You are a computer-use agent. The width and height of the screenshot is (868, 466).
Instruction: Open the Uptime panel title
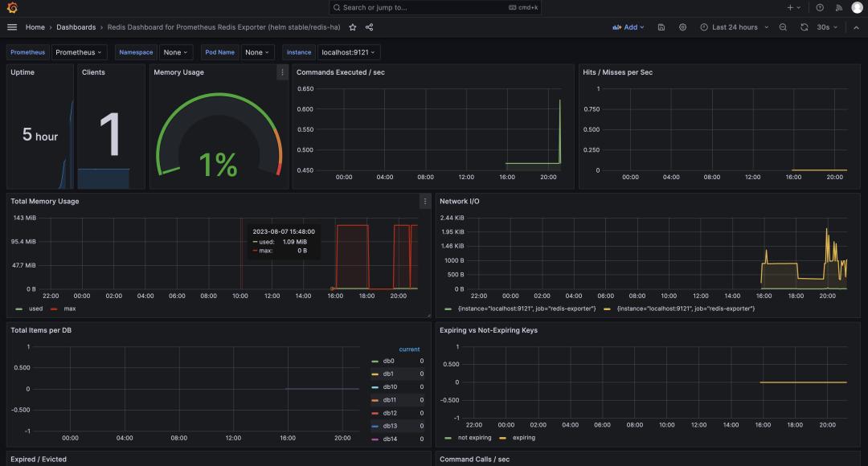23,72
